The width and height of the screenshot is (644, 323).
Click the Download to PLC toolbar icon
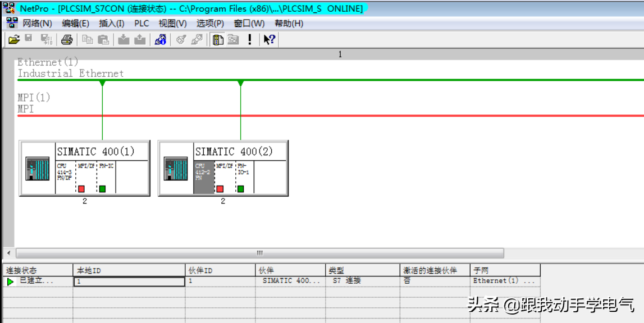(x=124, y=39)
